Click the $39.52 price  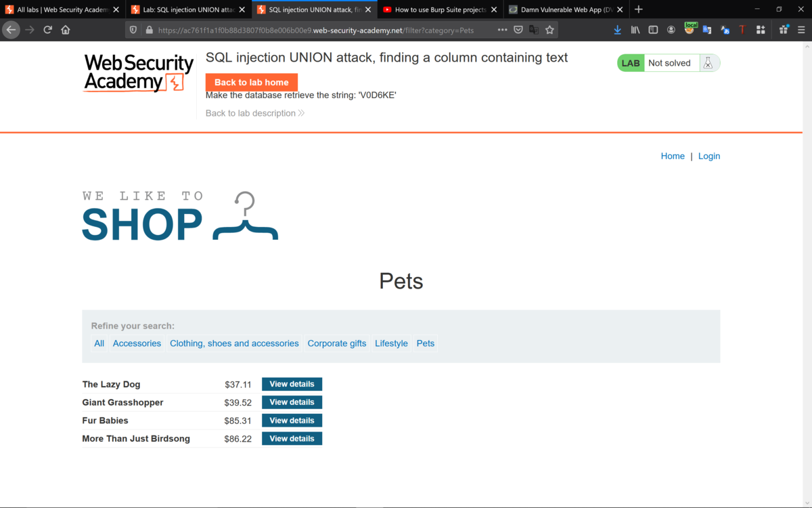coord(238,402)
